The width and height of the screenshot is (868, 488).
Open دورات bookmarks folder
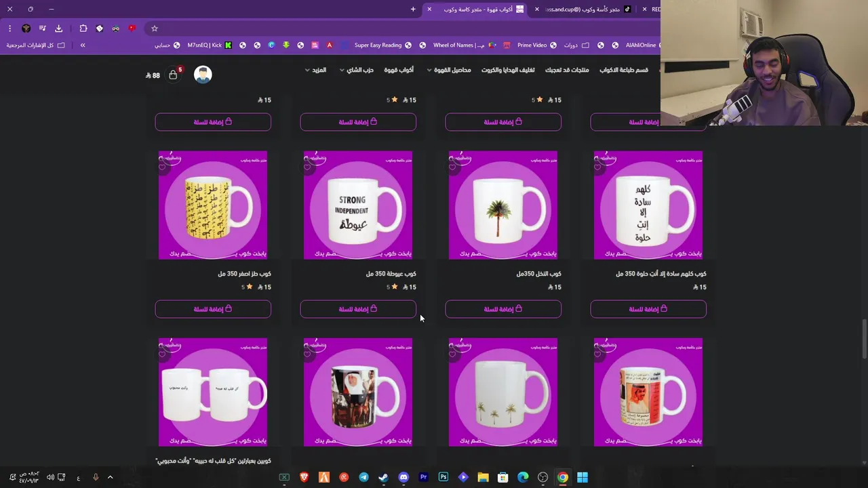(x=575, y=45)
